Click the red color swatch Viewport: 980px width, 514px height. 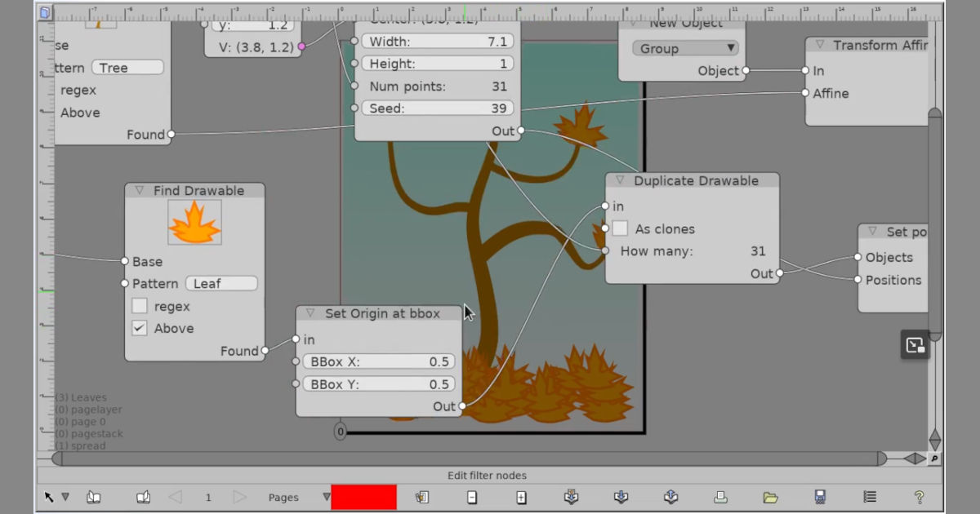[363, 497]
